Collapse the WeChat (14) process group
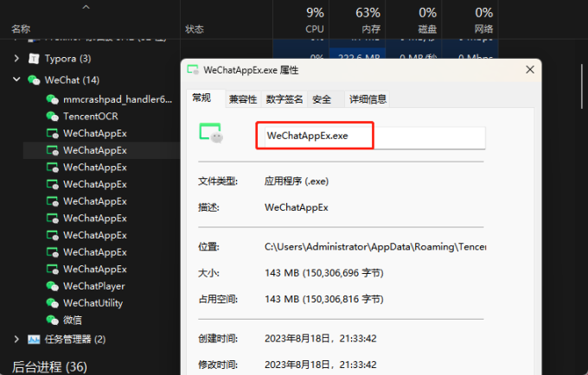The image size is (588, 375). coord(16,79)
